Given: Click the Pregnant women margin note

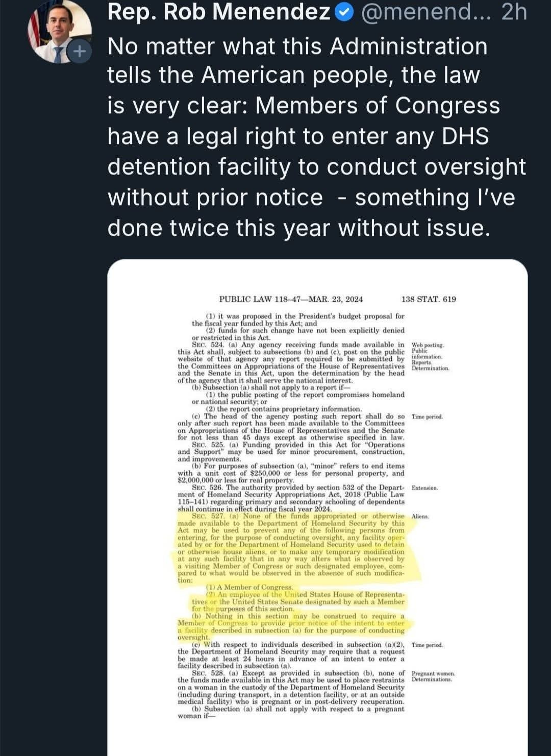Looking at the screenshot, I should [433, 674].
